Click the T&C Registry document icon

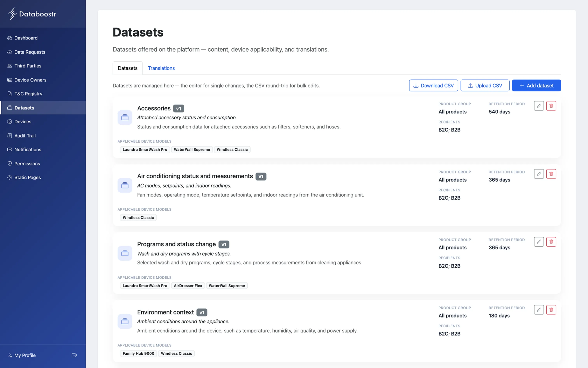pos(10,94)
